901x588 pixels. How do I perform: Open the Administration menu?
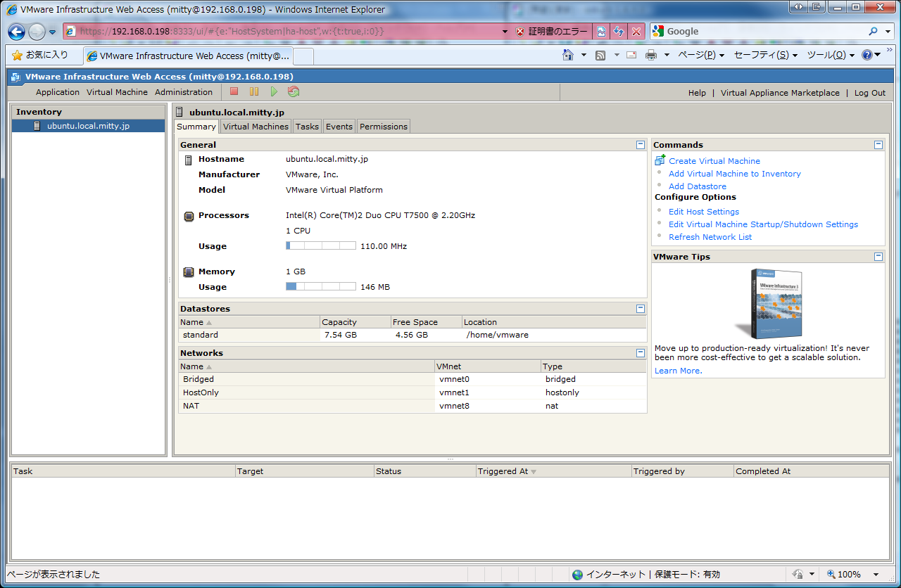point(184,92)
